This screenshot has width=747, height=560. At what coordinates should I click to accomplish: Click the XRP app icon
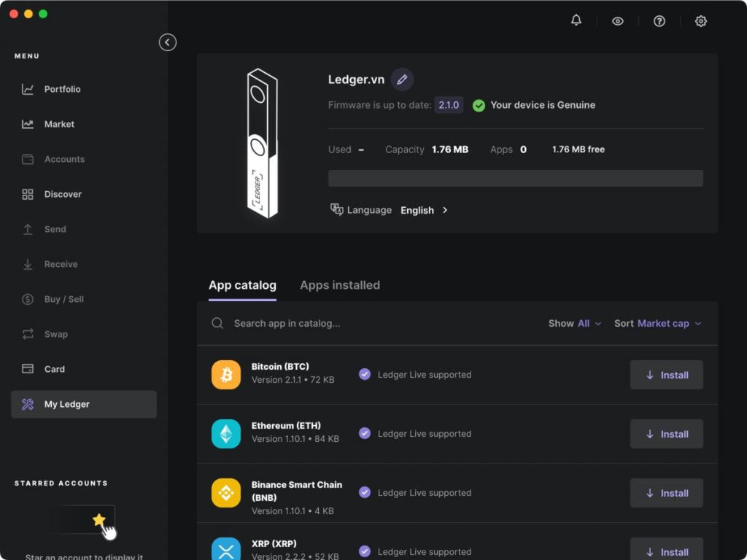(226, 549)
